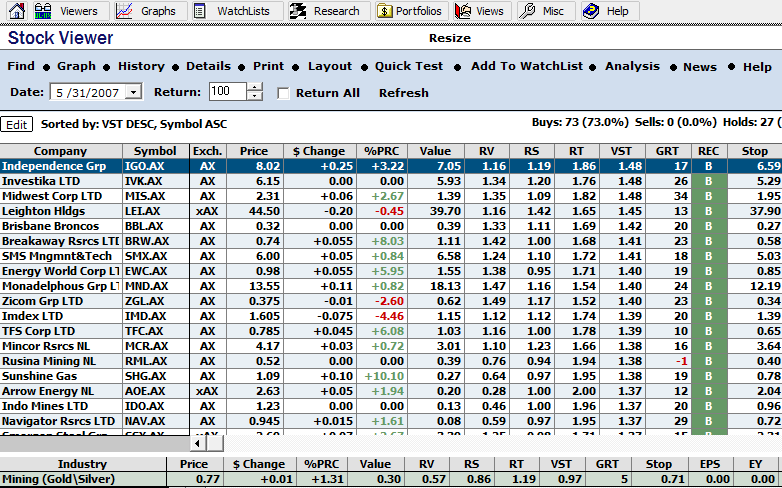Open the Misc wrench icon
Viewport: 782px width, 488px height.
[528, 11]
